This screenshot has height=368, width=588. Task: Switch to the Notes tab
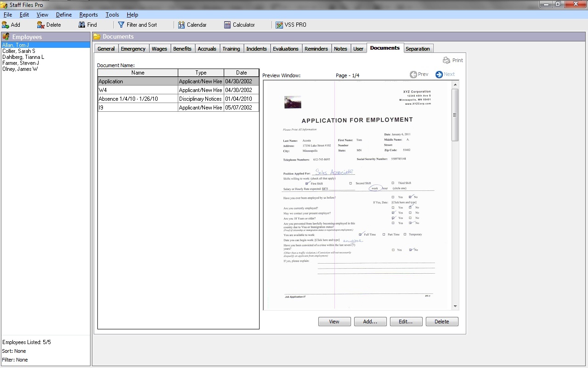(x=340, y=49)
